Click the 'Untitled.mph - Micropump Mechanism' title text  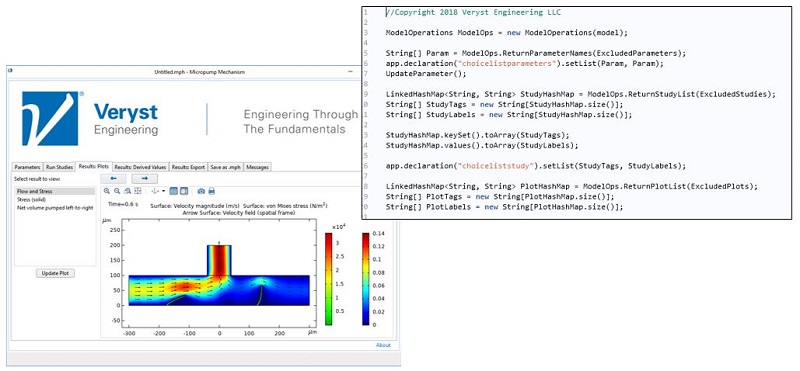199,72
